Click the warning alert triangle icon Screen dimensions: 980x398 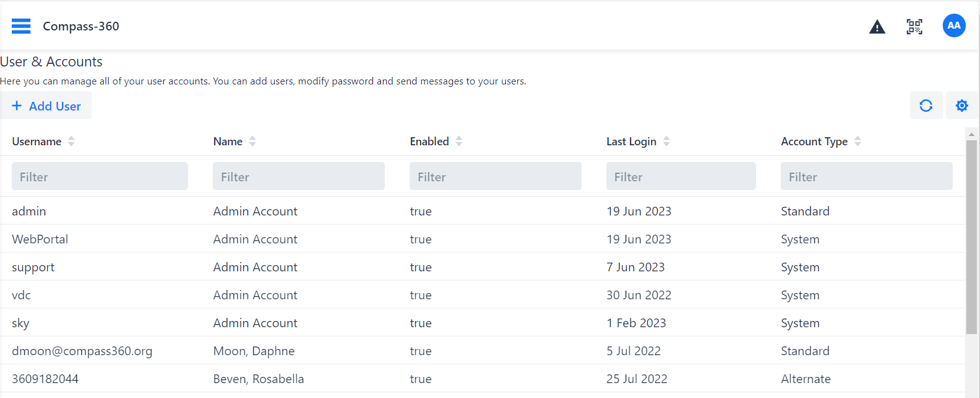(x=877, y=27)
